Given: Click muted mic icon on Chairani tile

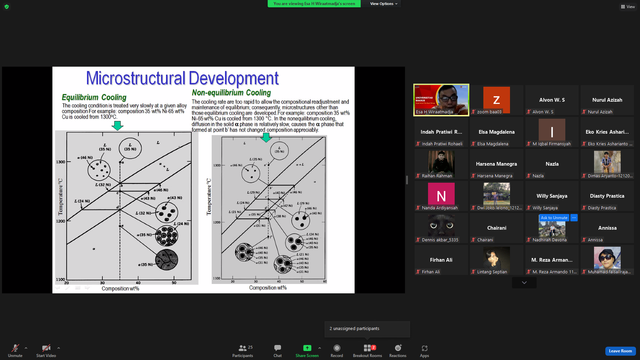Looking at the screenshot, I should click(x=473, y=240).
